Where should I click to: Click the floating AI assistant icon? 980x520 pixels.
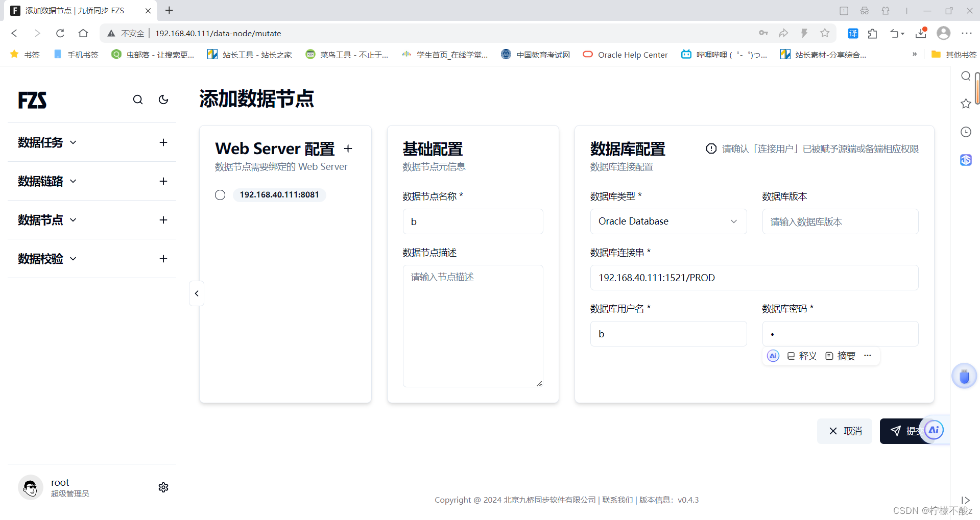(x=934, y=430)
